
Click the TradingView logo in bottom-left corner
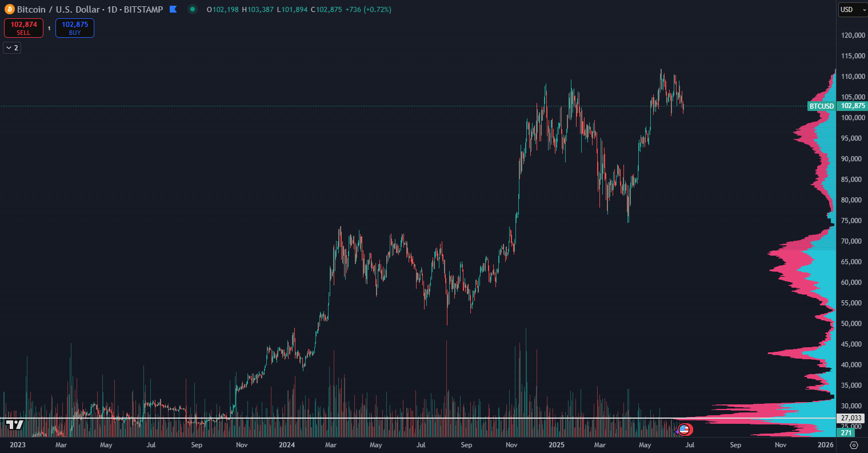click(x=15, y=424)
